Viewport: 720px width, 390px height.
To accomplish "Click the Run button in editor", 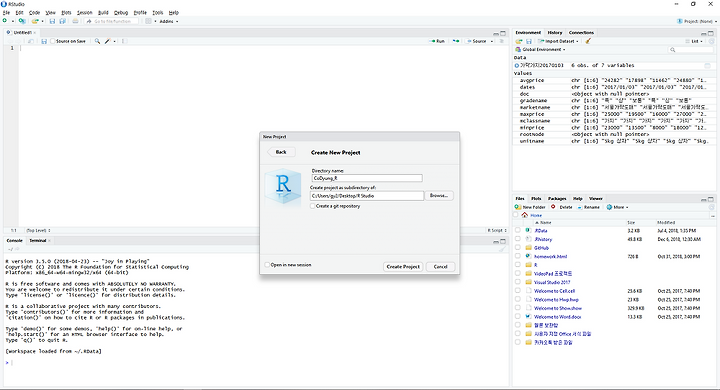I will pos(437,41).
